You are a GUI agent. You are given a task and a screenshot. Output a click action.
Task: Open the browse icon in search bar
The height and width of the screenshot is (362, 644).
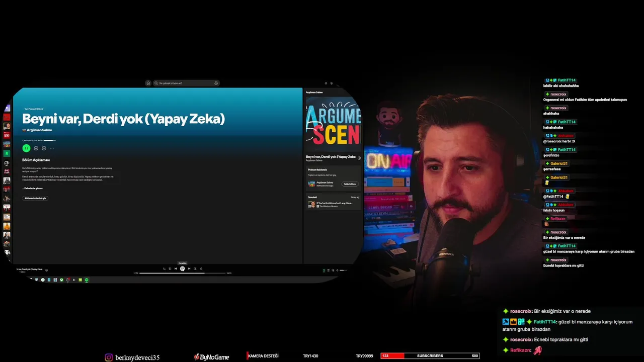(216, 83)
